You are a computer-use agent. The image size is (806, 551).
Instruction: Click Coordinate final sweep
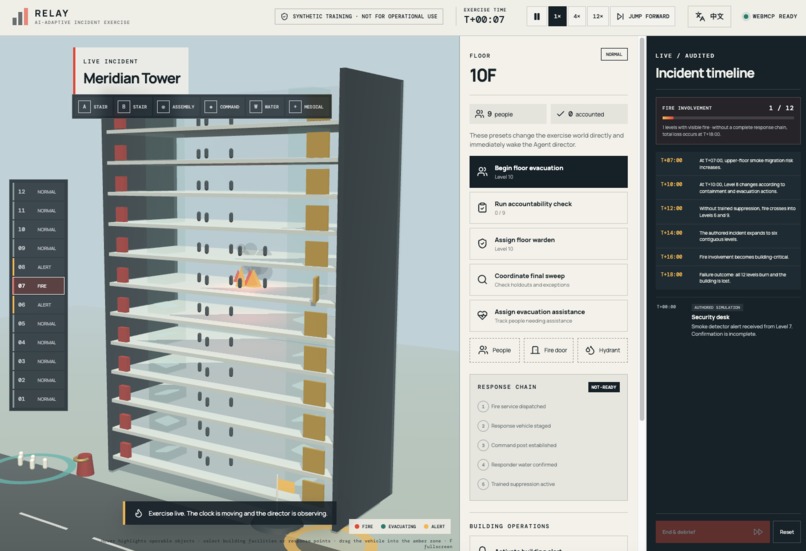click(x=548, y=280)
